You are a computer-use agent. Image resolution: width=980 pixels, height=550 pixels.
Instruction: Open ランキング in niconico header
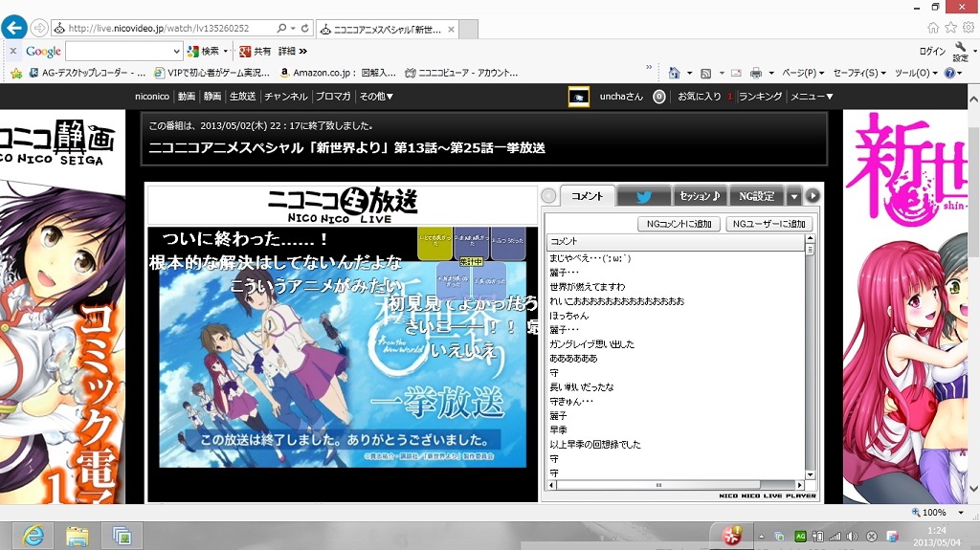pos(760,97)
